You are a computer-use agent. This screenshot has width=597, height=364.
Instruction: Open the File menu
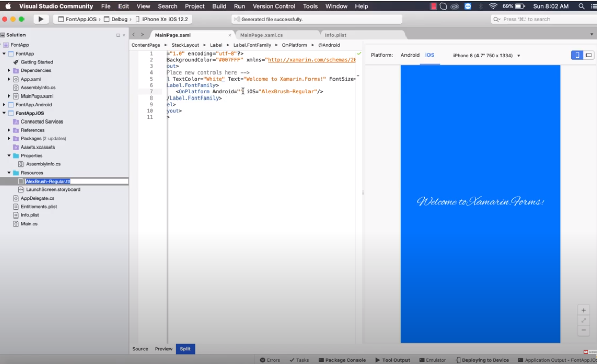point(106,6)
